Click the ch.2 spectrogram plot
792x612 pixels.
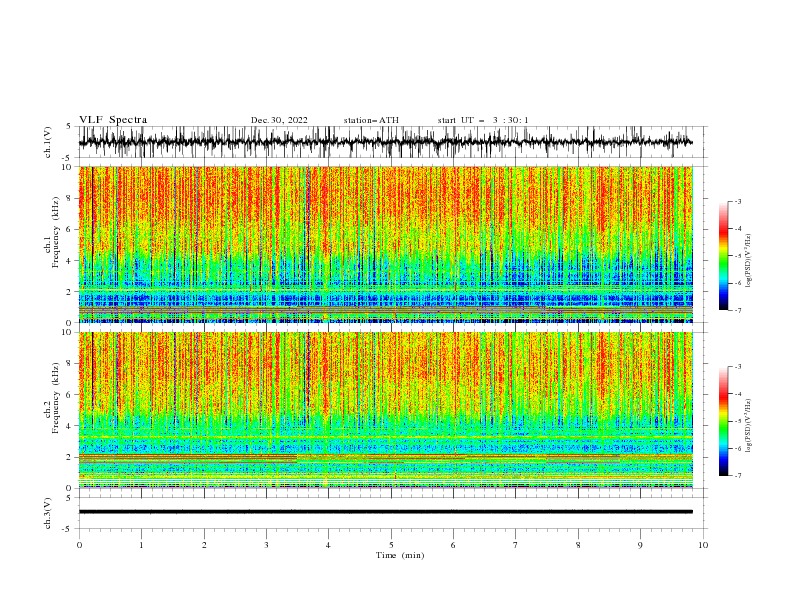pyautogui.click(x=385, y=410)
